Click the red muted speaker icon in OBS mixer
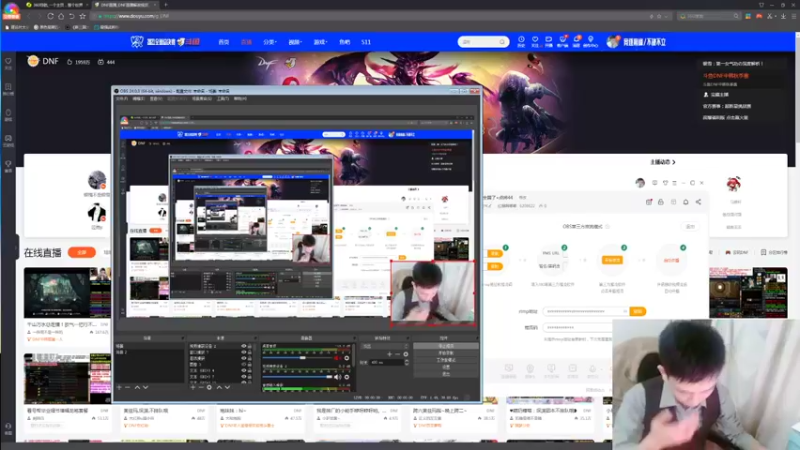Viewport: 800px width, 450px height. pyautogui.click(x=338, y=358)
